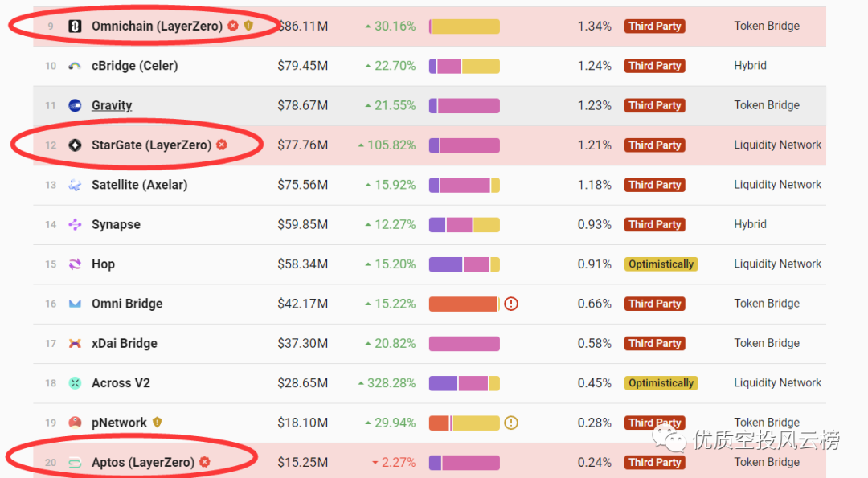Viewport: 868px width, 478px height.
Task: Click the 1.18% market share for Satellite
Action: [x=595, y=185]
